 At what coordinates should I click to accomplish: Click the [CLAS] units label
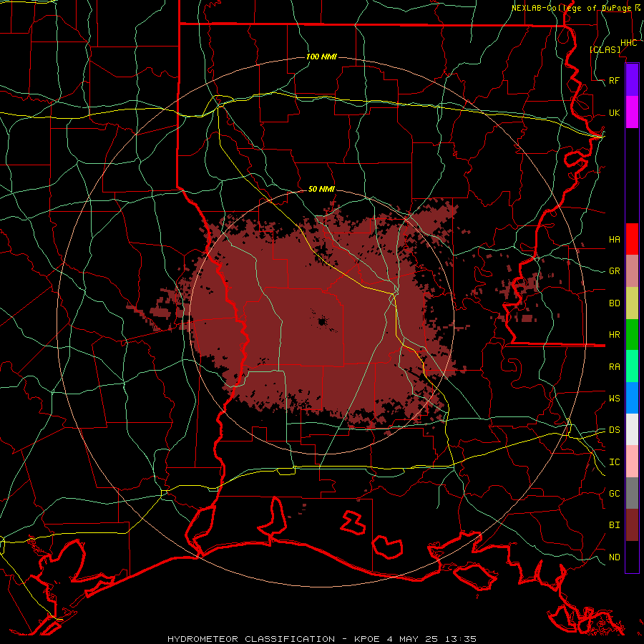605,49
